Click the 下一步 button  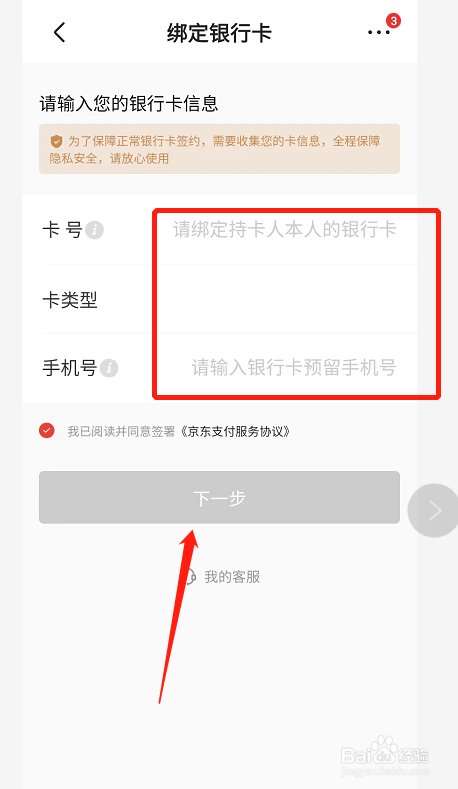click(x=219, y=498)
